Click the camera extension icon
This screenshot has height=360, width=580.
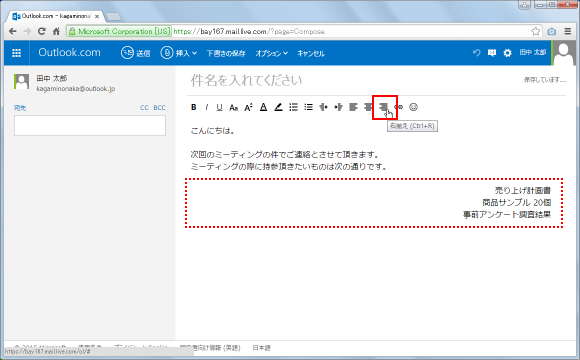pos(552,31)
